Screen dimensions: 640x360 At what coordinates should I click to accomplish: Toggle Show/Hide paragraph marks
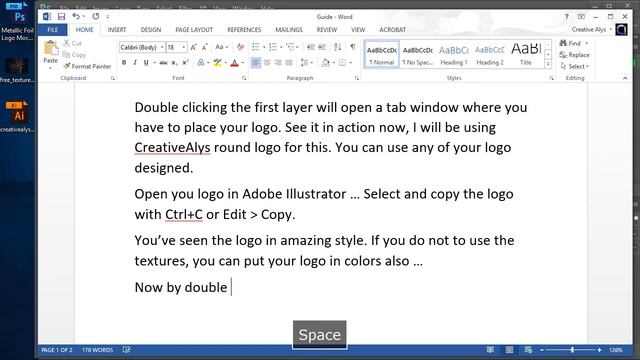coord(353,47)
